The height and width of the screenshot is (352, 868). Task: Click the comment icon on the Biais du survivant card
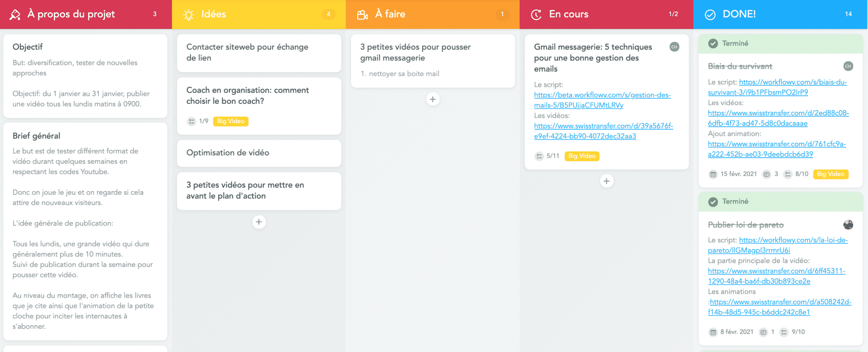(x=766, y=174)
